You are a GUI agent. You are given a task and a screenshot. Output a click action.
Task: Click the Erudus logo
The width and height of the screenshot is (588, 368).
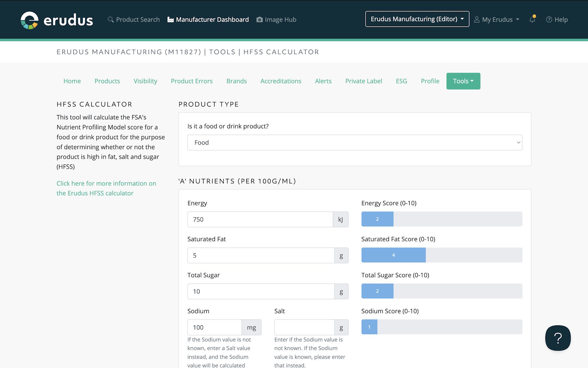tap(57, 19)
